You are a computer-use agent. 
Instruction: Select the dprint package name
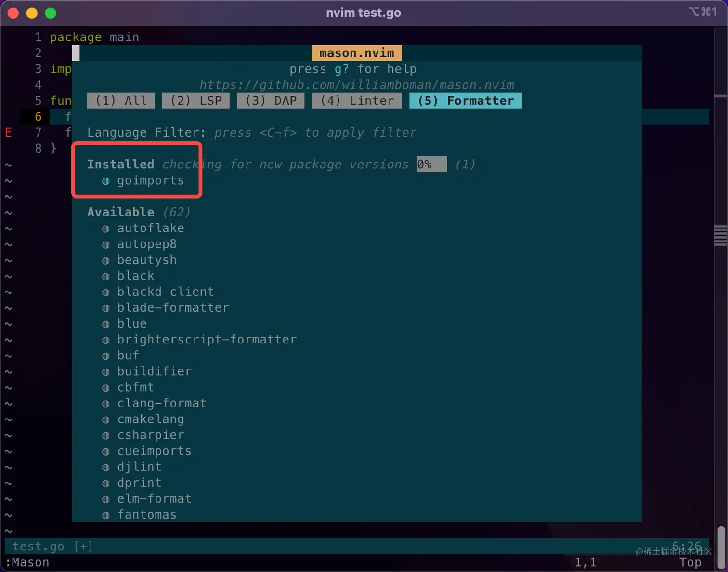point(139,483)
